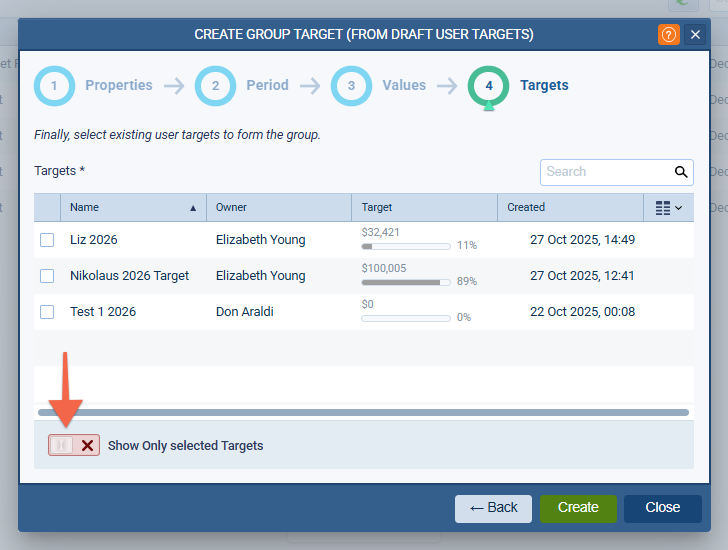
Task: Click step 4 Targets circle
Action: [488, 86]
